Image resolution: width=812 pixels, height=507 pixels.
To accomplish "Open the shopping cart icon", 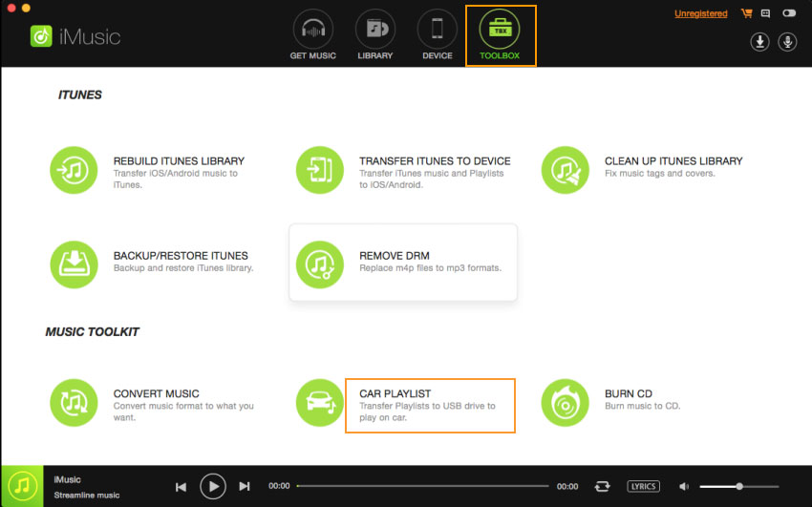I will click(x=746, y=13).
